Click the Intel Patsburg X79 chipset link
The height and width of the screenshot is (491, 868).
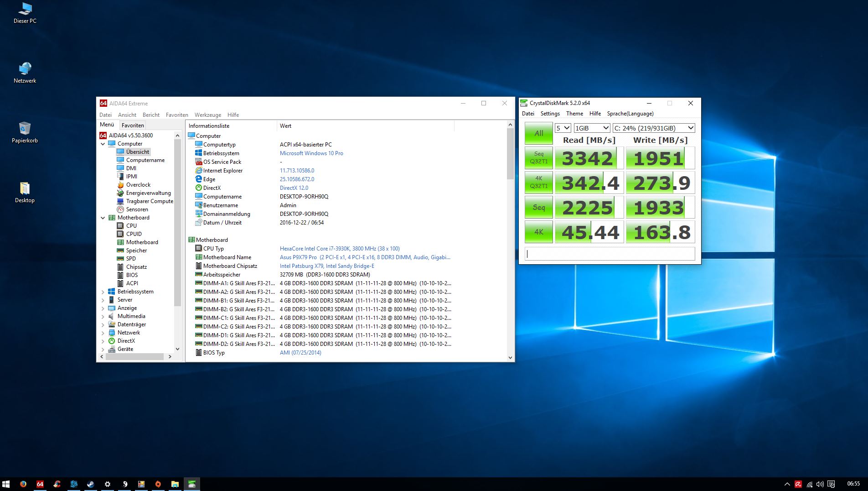(x=327, y=266)
